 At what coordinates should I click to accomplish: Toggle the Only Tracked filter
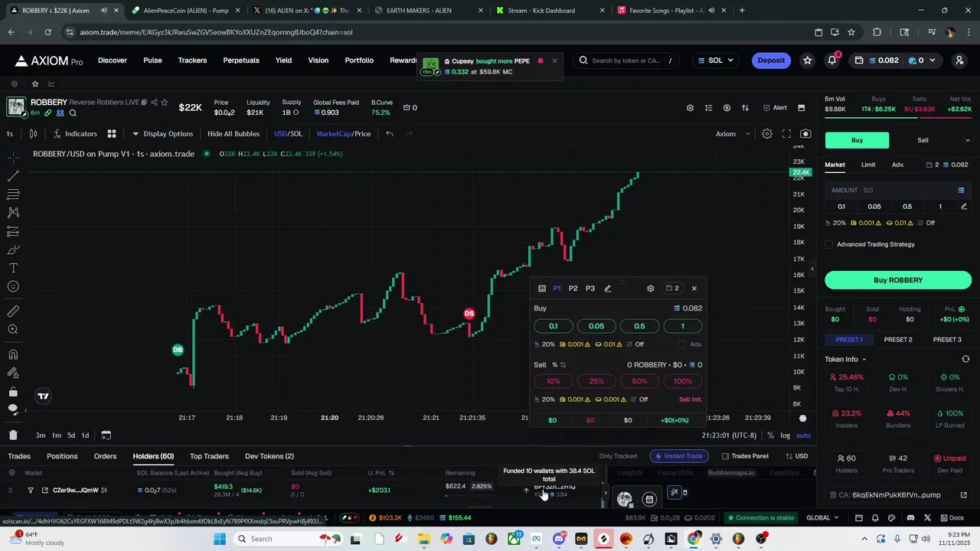coord(618,456)
